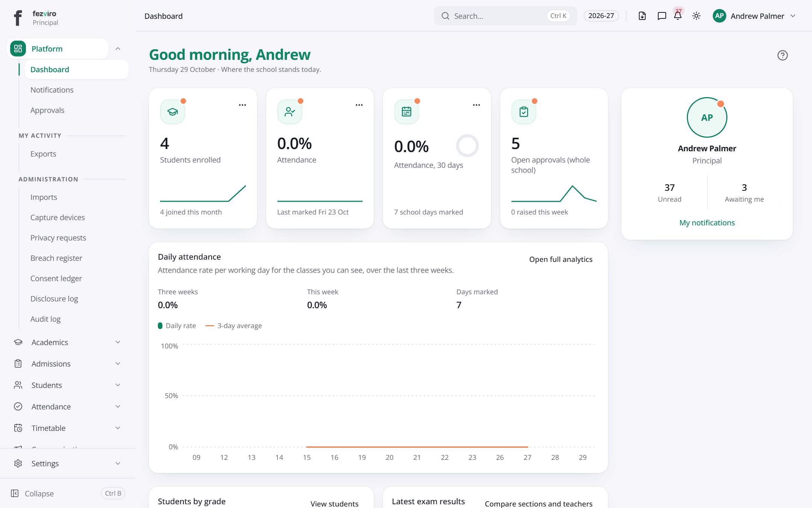This screenshot has height=508, width=812.
Task: Open the exports download icon in header
Action: coord(642,16)
